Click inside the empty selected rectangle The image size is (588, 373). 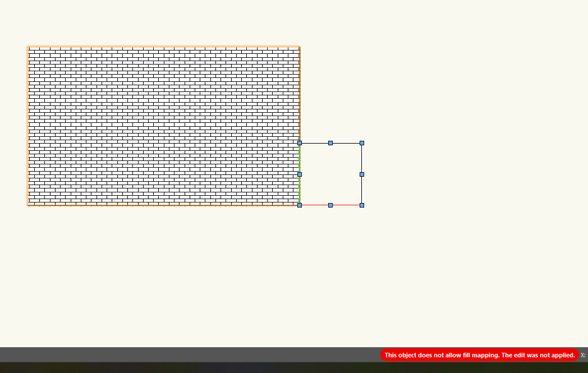pyautogui.click(x=330, y=174)
